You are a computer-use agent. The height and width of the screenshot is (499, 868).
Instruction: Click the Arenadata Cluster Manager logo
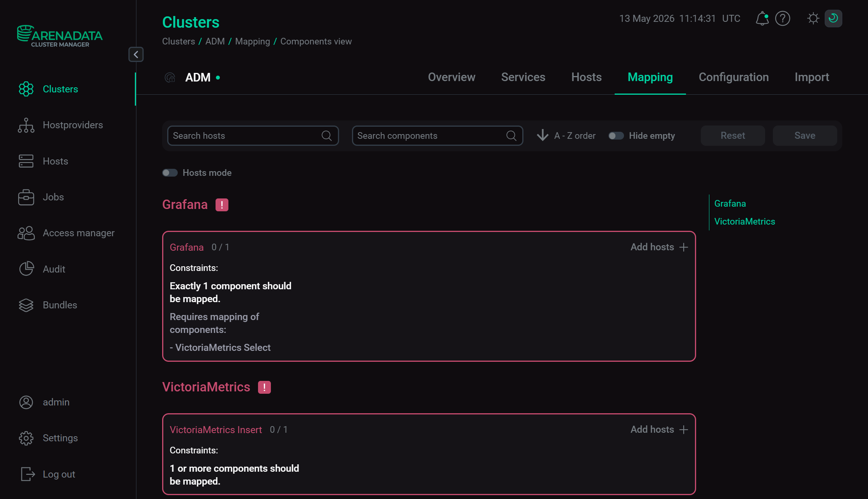click(60, 36)
